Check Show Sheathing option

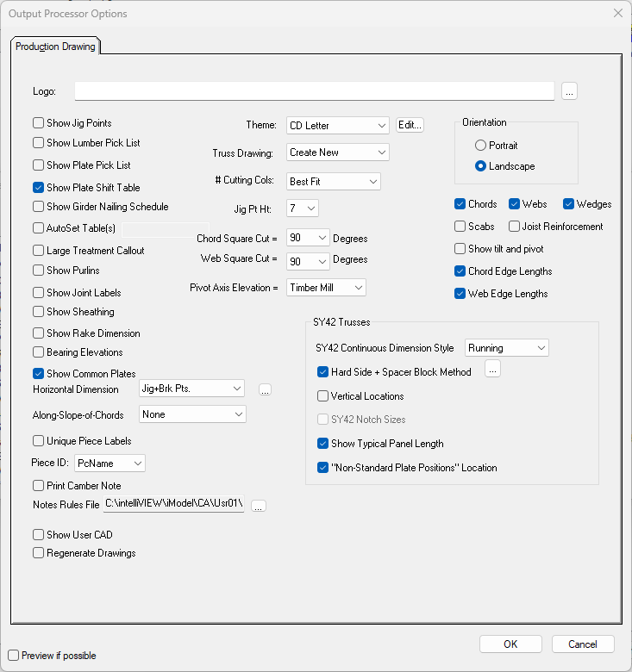(x=38, y=312)
